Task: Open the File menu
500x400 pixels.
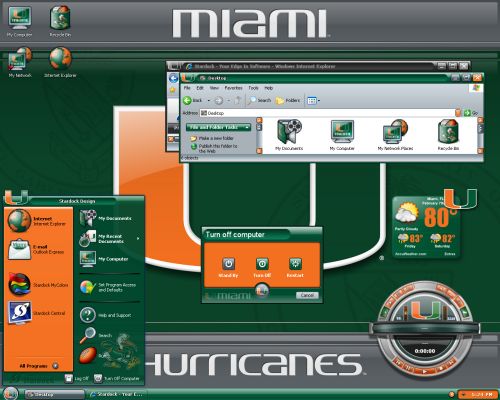Action: 187,88
